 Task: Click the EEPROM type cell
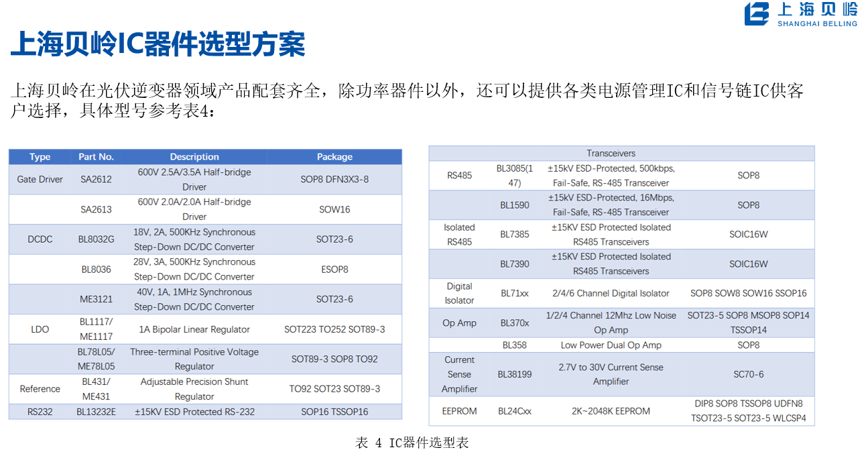click(x=459, y=411)
